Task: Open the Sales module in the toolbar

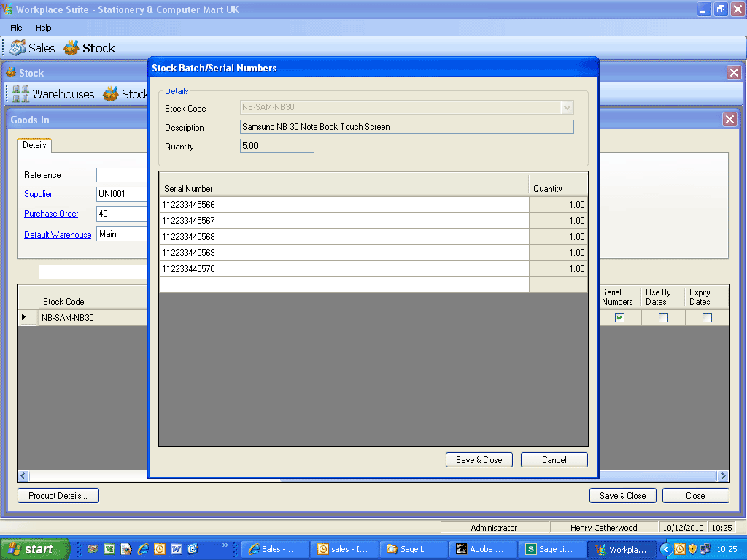Action: coord(32,48)
